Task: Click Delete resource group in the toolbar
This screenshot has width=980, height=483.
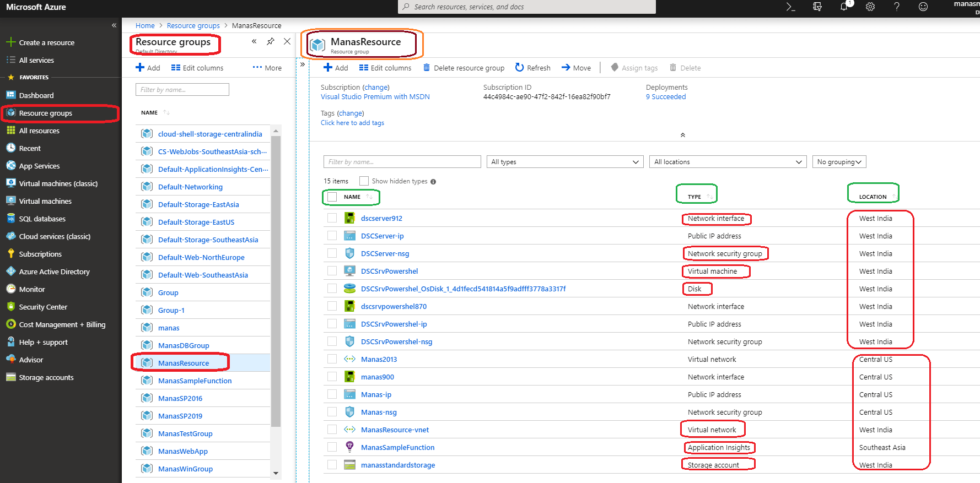Action: (x=464, y=68)
